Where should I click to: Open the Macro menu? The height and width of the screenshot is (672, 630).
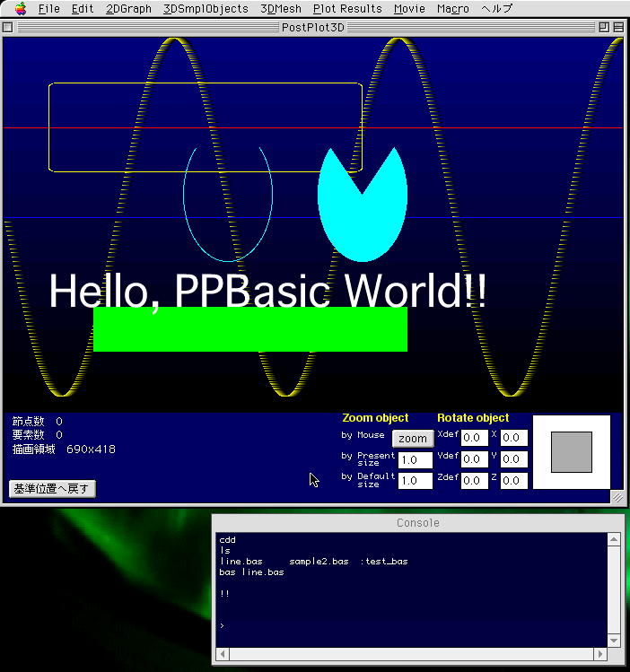(453, 9)
